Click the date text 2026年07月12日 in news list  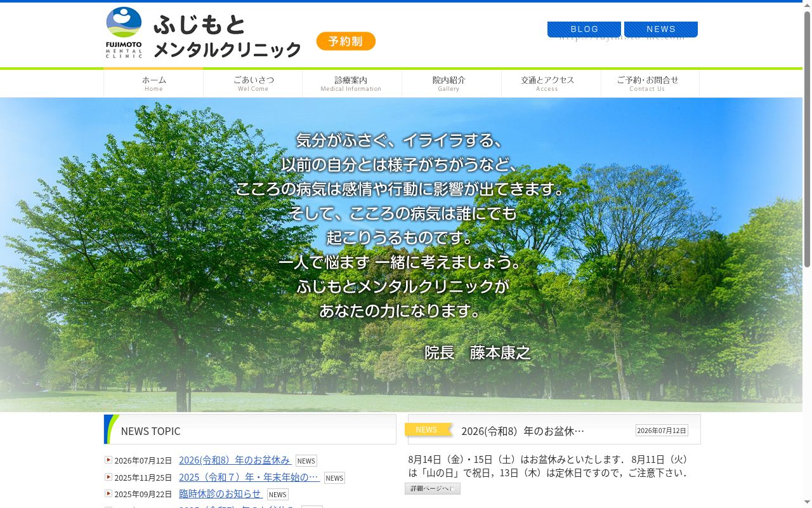pyautogui.click(x=143, y=460)
